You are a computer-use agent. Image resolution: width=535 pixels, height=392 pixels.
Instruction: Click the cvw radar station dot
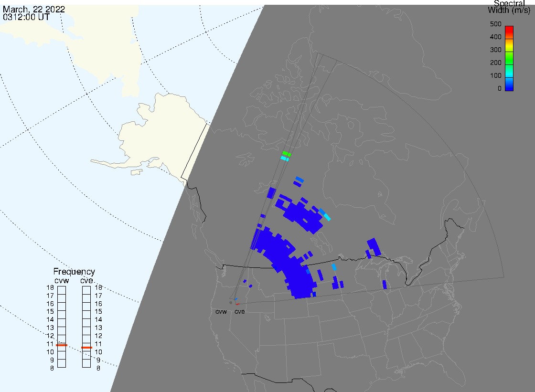tap(231, 302)
